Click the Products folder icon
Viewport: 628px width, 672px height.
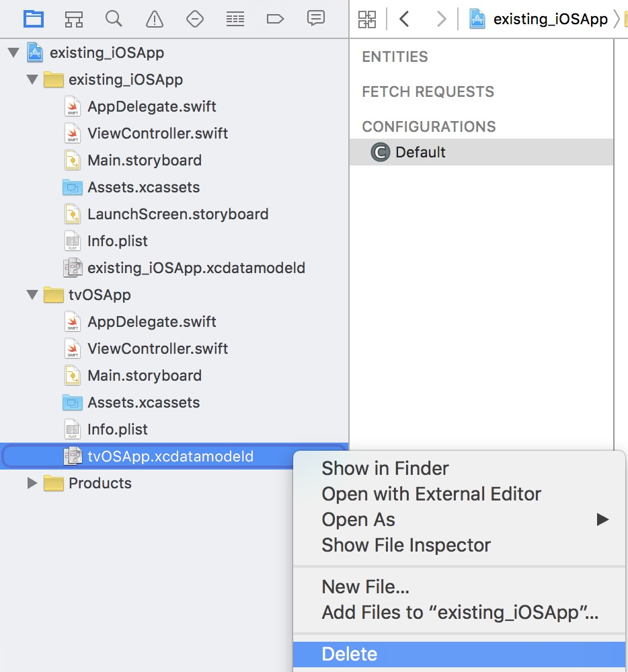click(x=54, y=484)
